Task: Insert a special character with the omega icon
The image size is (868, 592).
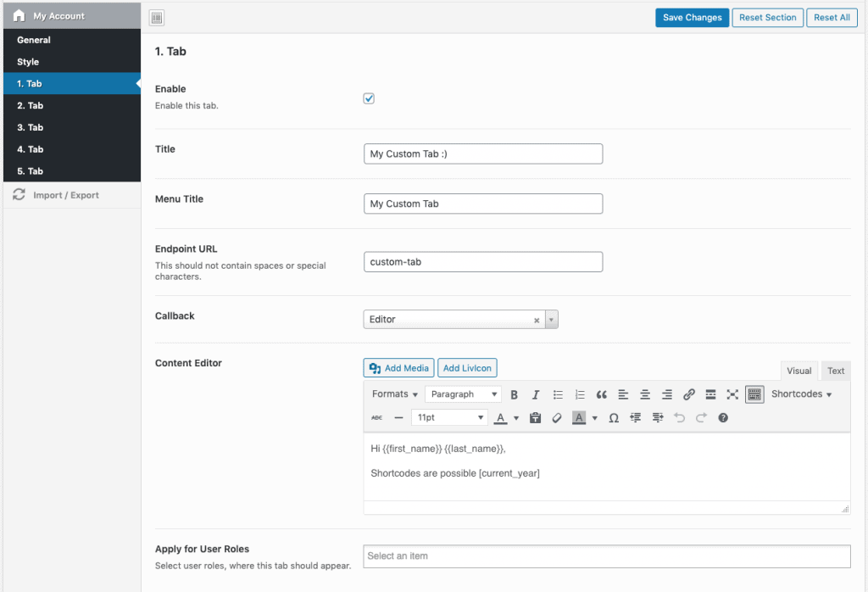Action: click(614, 418)
